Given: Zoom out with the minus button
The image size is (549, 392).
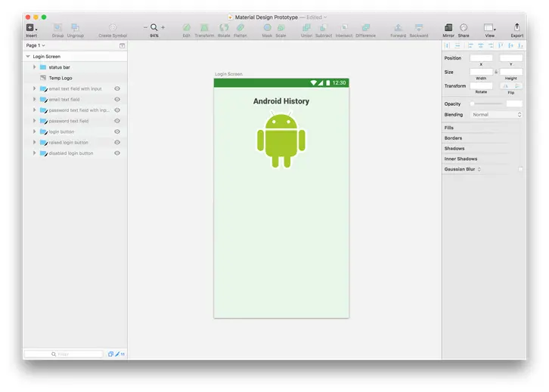Looking at the screenshot, I should coord(145,27).
